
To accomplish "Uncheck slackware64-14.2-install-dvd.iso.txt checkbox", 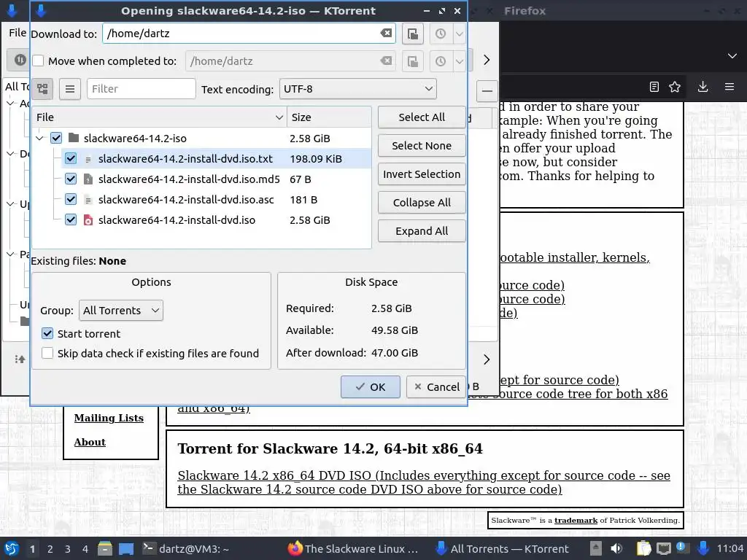I will tap(71, 158).
